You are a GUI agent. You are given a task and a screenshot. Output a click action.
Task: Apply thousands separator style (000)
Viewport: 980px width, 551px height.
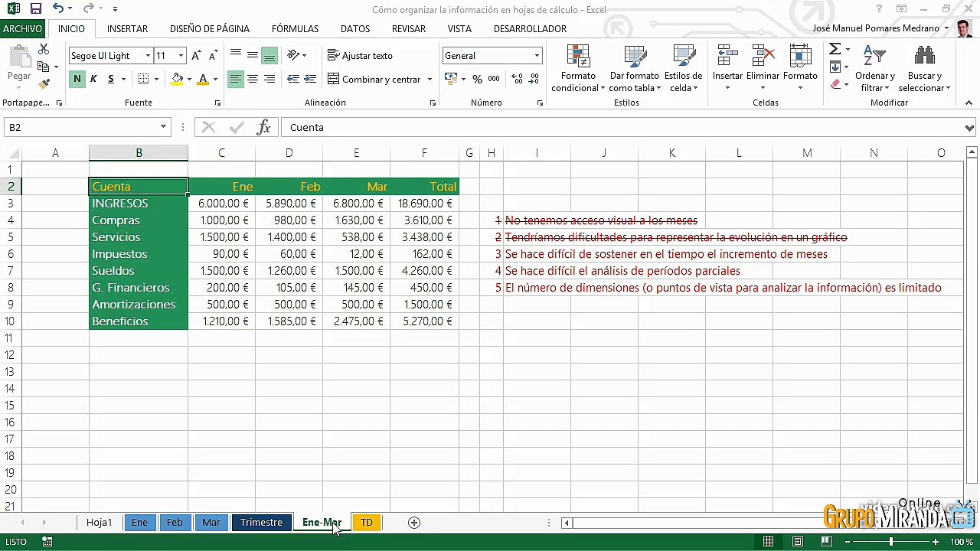pyautogui.click(x=494, y=79)
